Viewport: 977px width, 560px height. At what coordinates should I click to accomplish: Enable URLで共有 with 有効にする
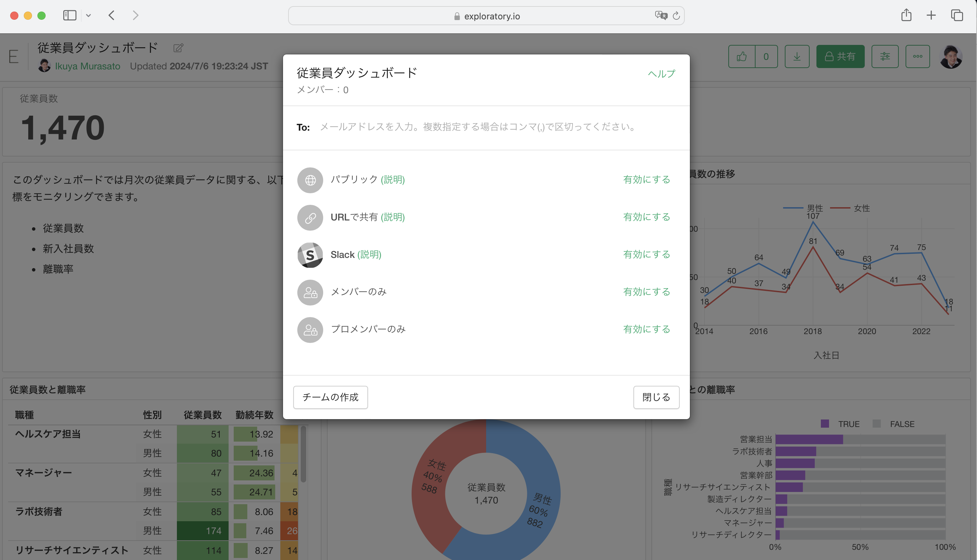647,217
